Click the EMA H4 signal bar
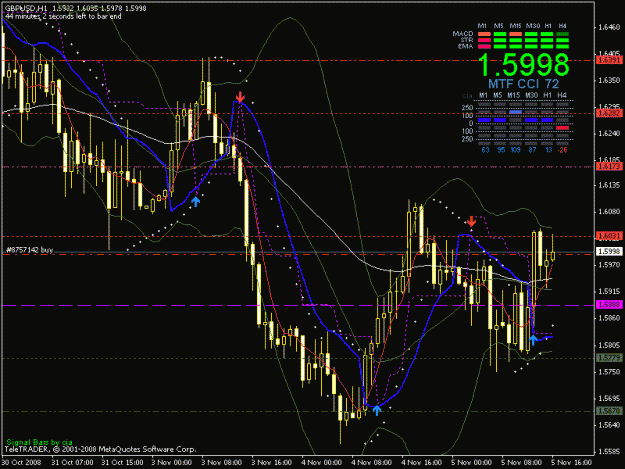This screenshot has height=469, width=625. [562, 46]
